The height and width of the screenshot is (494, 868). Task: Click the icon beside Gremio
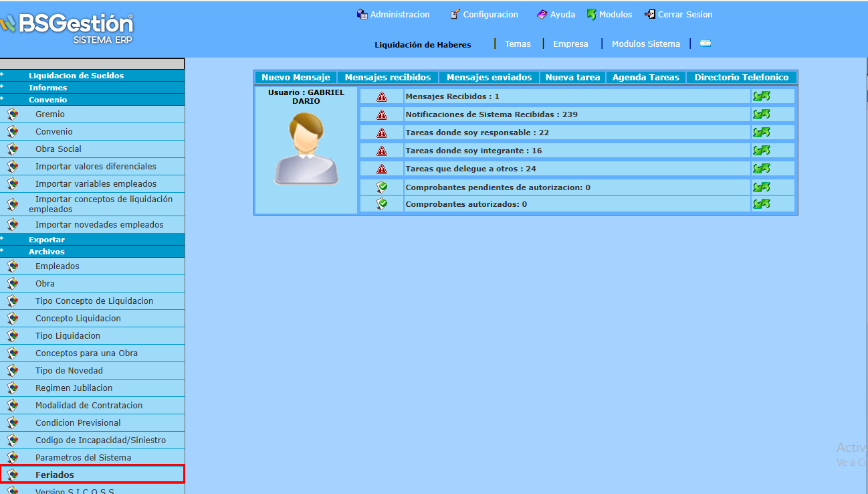point(13,114)
